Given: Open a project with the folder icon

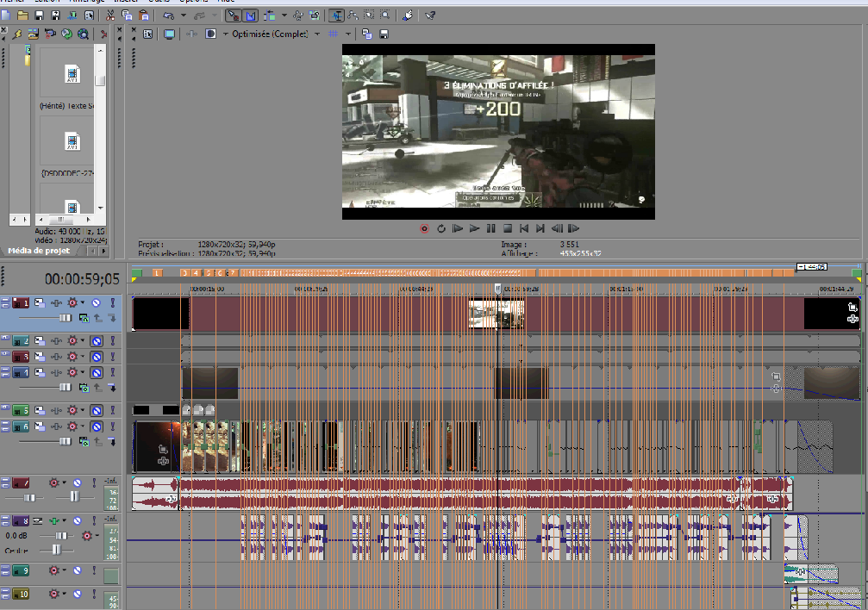Looking at the screenshot, I should 22,16.
